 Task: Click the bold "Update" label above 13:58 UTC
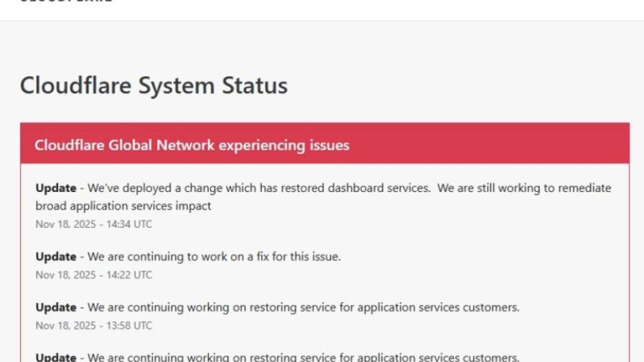[55, 307]
